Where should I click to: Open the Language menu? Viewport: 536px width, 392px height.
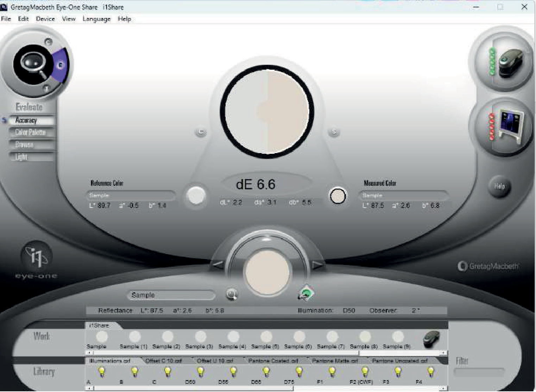(x=96, y=19)
